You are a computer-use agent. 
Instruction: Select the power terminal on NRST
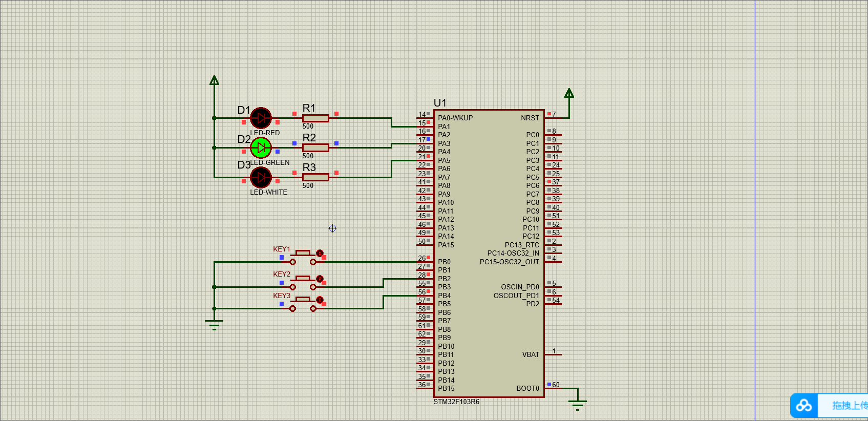tap(569, 93)
